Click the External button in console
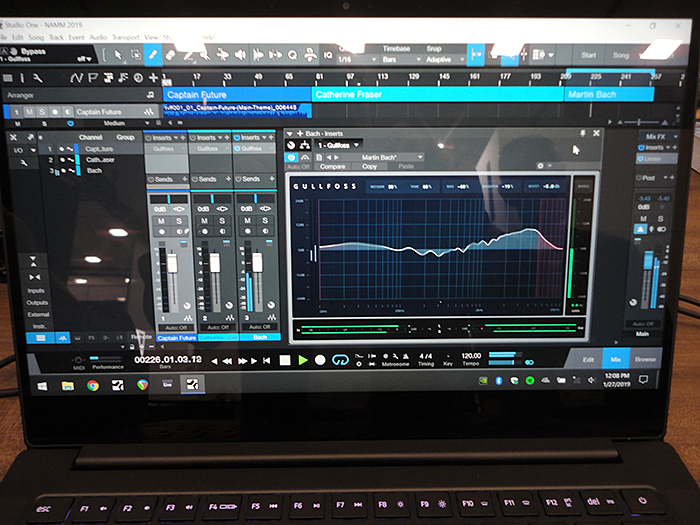 [x=38, y=314]
